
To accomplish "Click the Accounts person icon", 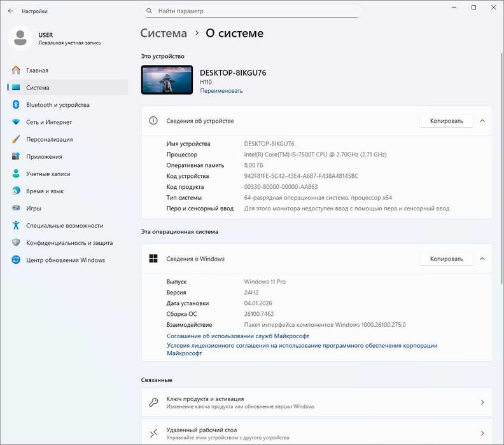I will pos(16,174).
